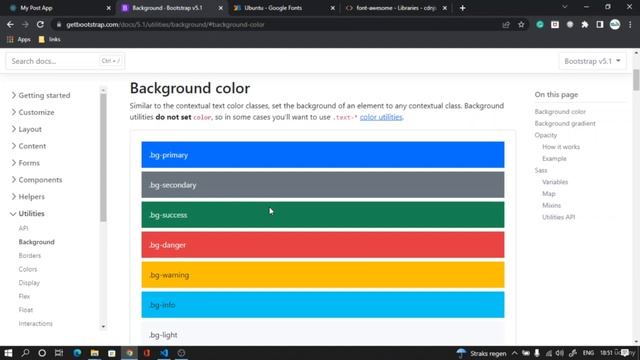Open the ENG language indicator
640x360 pixels.
588,353
